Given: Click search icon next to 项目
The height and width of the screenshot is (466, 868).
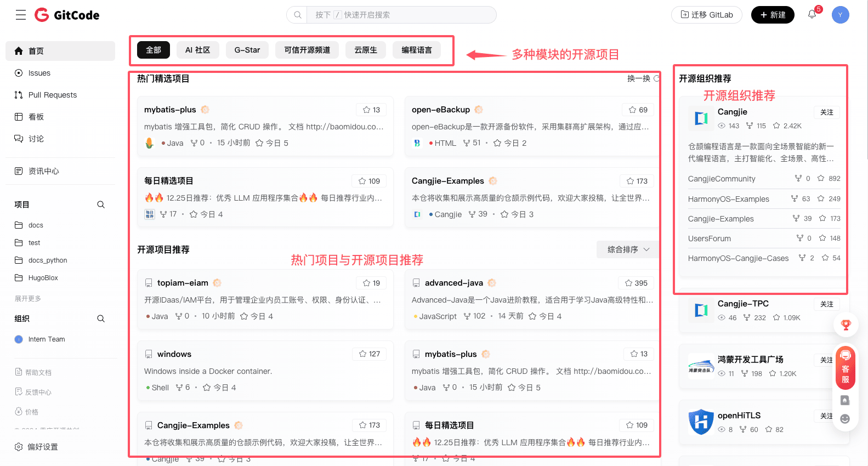Looking at the screenshot, I should pyautogui.click(x=101, y=204).
